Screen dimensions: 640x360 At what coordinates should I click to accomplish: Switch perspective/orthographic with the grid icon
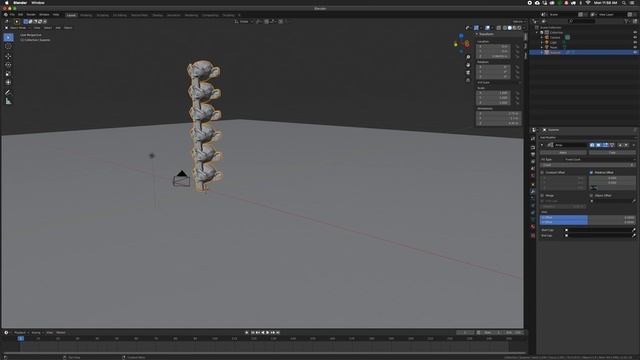468,80
